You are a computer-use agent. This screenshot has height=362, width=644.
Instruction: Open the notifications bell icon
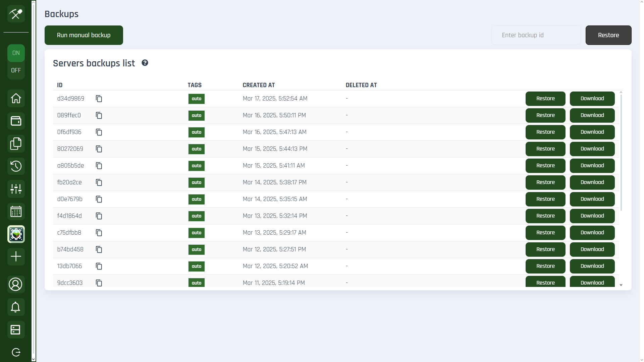(16, 307)
